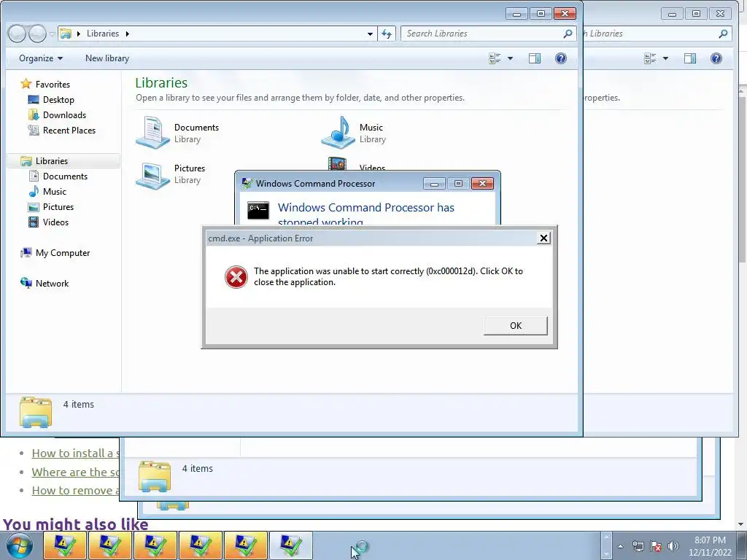Click the Back arrow button in Explorer

(x=18, y=34)
